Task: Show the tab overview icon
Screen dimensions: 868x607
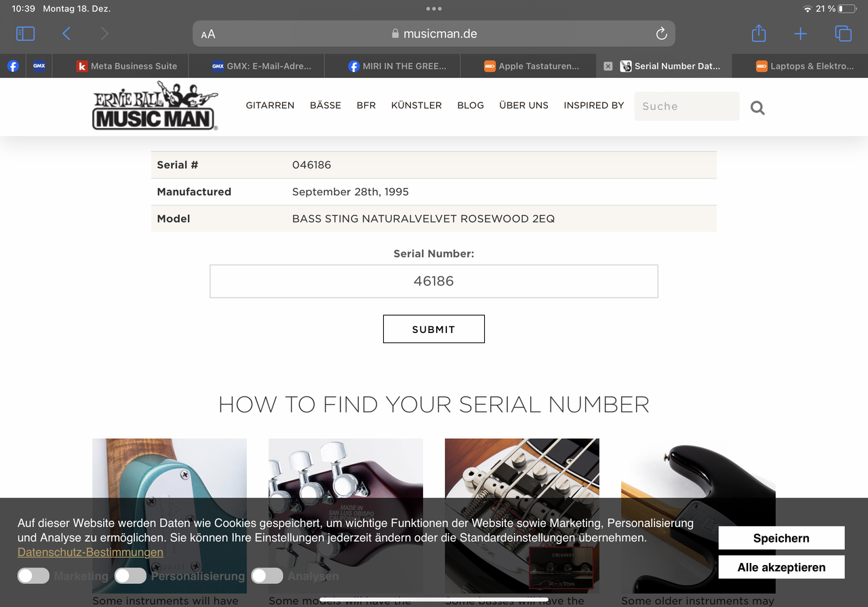Action: click(x=843, y=33)
